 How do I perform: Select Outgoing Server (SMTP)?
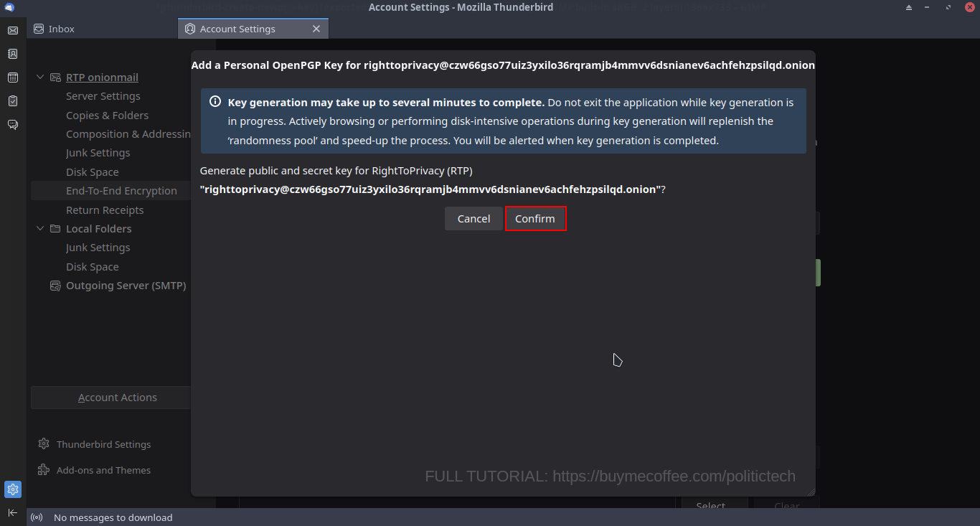(126, 286)
